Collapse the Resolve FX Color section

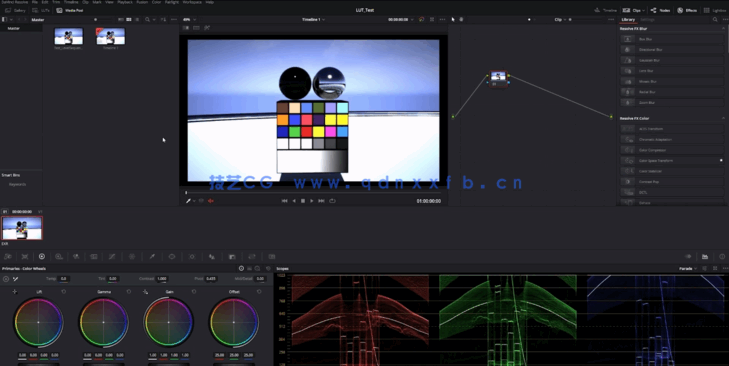[x=723, y=118]
